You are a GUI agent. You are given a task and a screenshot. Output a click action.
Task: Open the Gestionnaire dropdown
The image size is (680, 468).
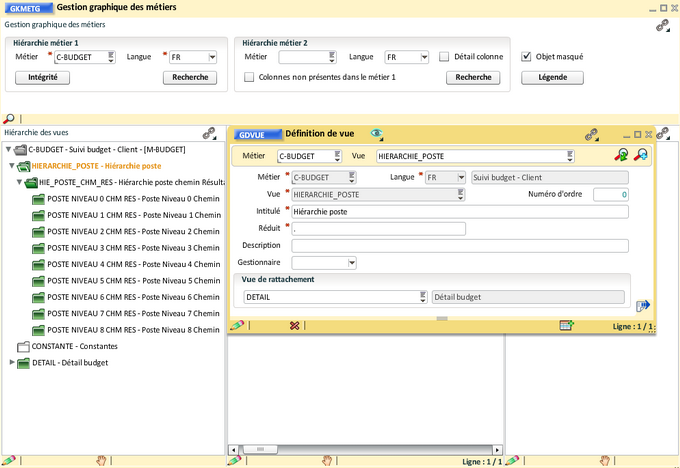(352, 263)
